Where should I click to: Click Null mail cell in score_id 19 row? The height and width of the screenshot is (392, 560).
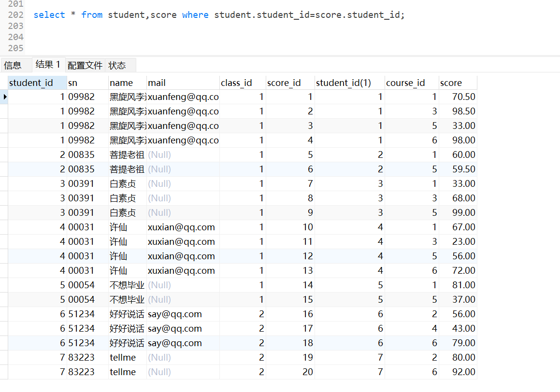click(183, 357)
